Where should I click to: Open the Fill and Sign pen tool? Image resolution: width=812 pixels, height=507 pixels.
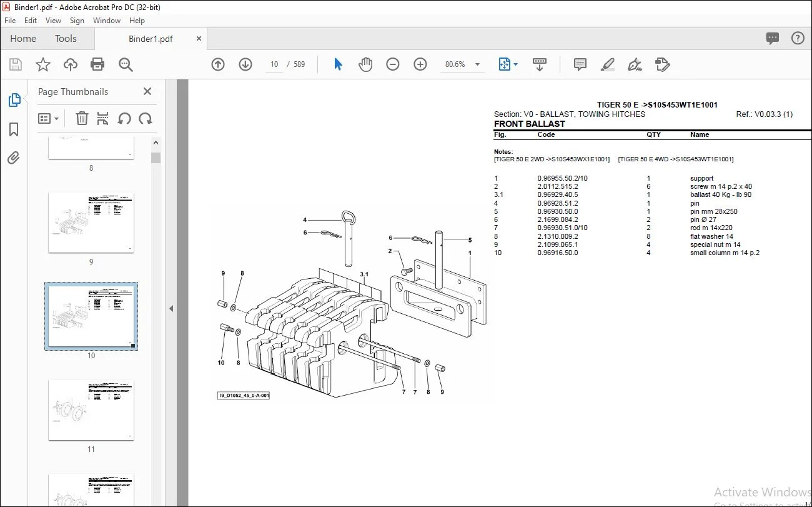click(x=635, y=64)
